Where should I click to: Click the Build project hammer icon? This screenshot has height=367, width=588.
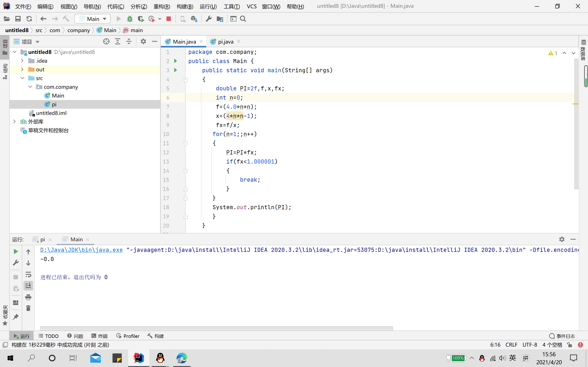(66, 19)
